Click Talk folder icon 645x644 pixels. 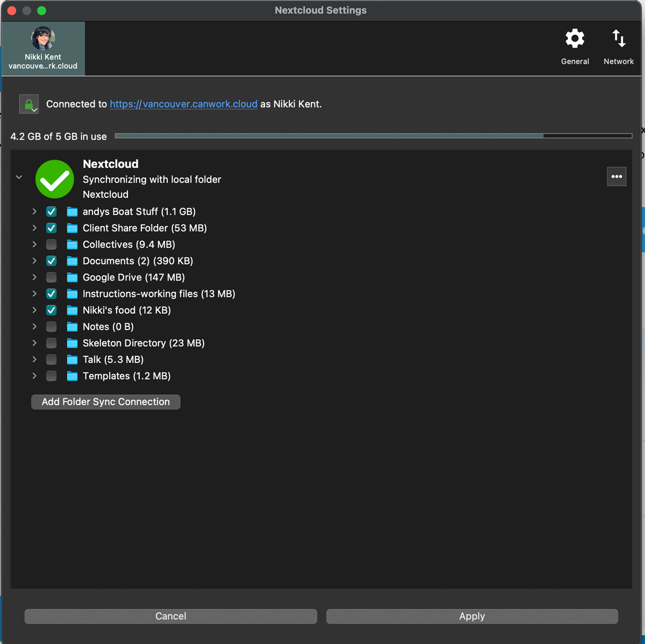coord(72,360)
